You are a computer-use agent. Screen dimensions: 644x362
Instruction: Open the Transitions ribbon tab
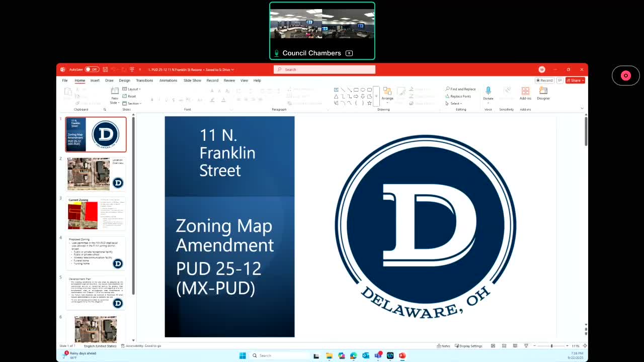click(x=144, y=80)
